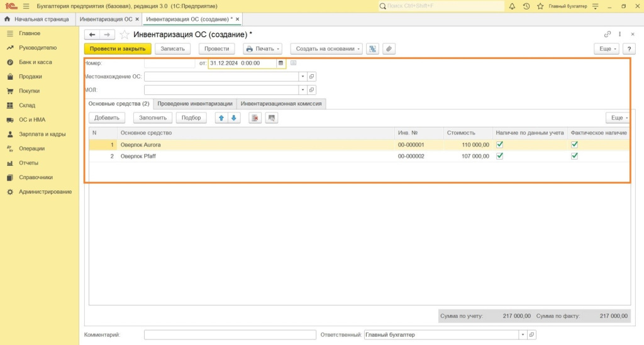Uncheck Наличие по данным учета for Оверлок Pfaff

(x=500, y=156)
